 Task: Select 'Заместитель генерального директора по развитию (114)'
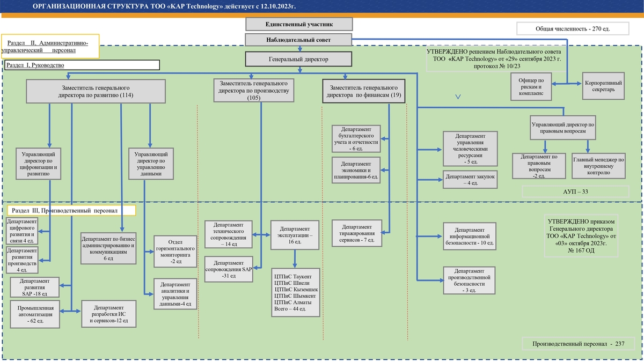pos(96,91)
